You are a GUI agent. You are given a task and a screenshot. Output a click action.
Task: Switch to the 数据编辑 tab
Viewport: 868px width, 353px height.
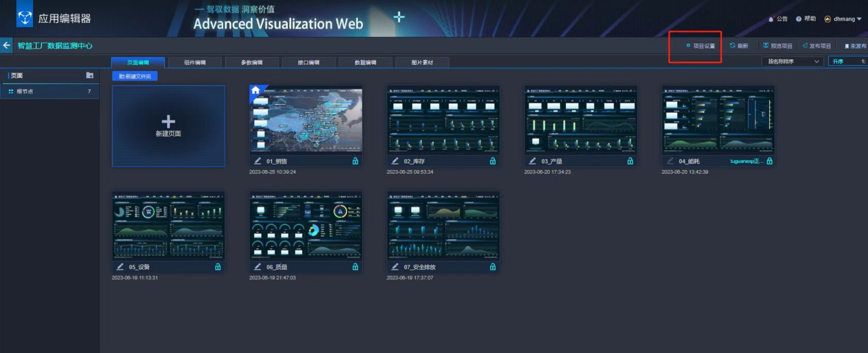(365, 62)
